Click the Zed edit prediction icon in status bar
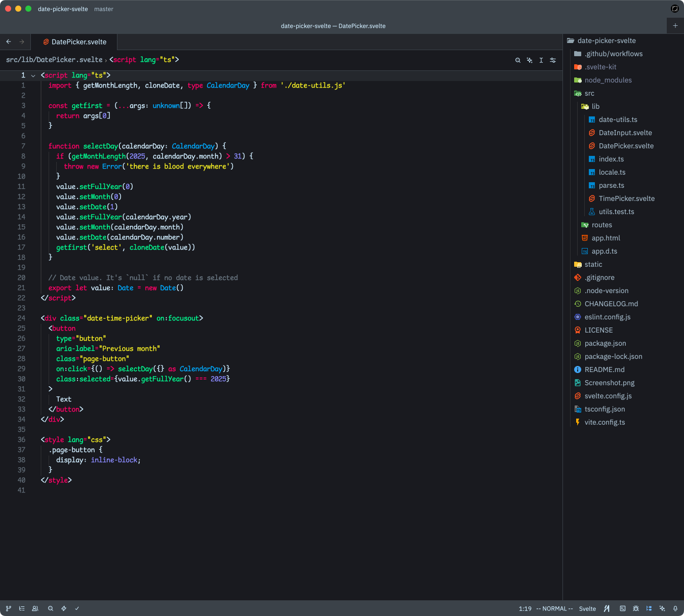 coord(607,608)
